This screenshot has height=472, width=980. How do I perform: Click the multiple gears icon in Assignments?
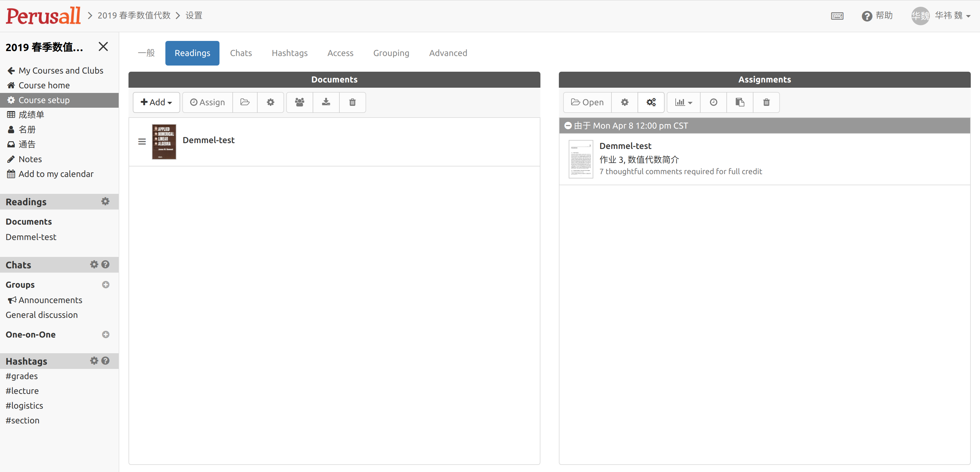pos(651,102)
